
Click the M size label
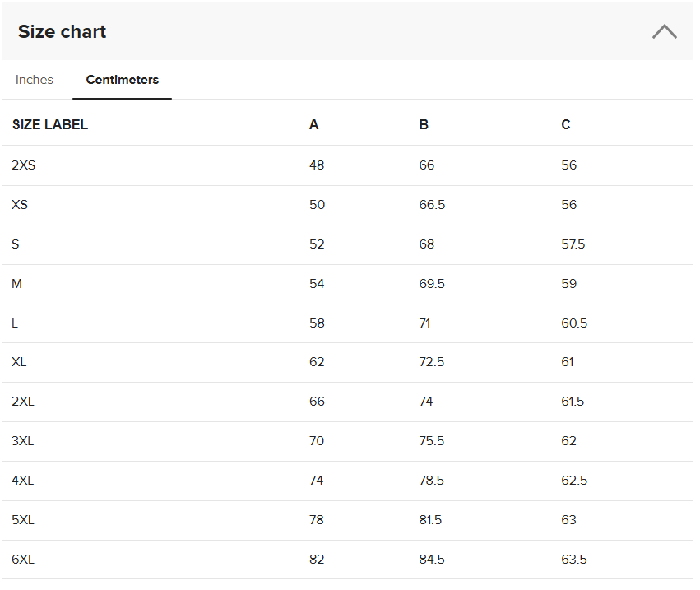(x=17, y=284)
